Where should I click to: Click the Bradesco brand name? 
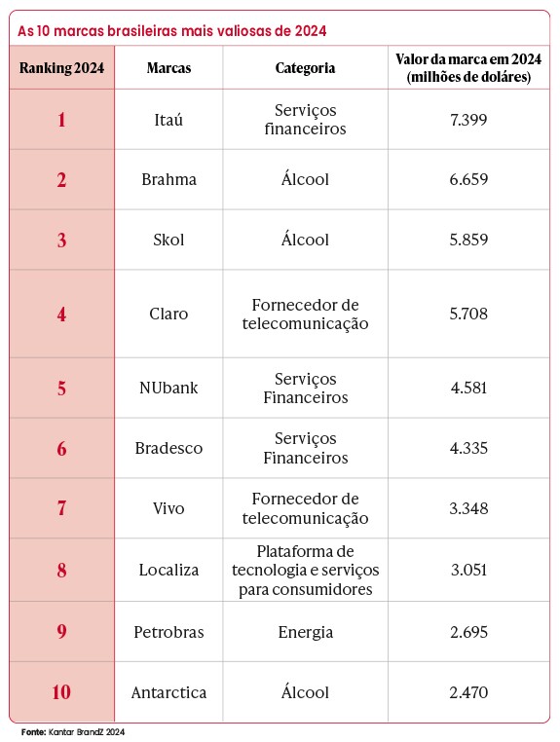click(x=168, y=448)
